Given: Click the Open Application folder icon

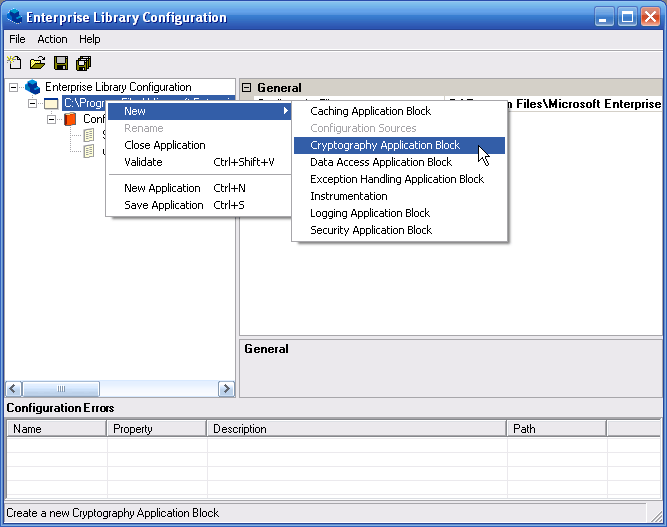Looking at the screenshot, I should (37, 63).
